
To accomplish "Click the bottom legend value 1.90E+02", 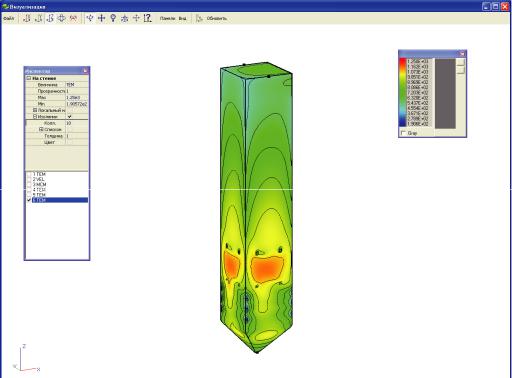I will pyautogui.click(x=418, y=124).
